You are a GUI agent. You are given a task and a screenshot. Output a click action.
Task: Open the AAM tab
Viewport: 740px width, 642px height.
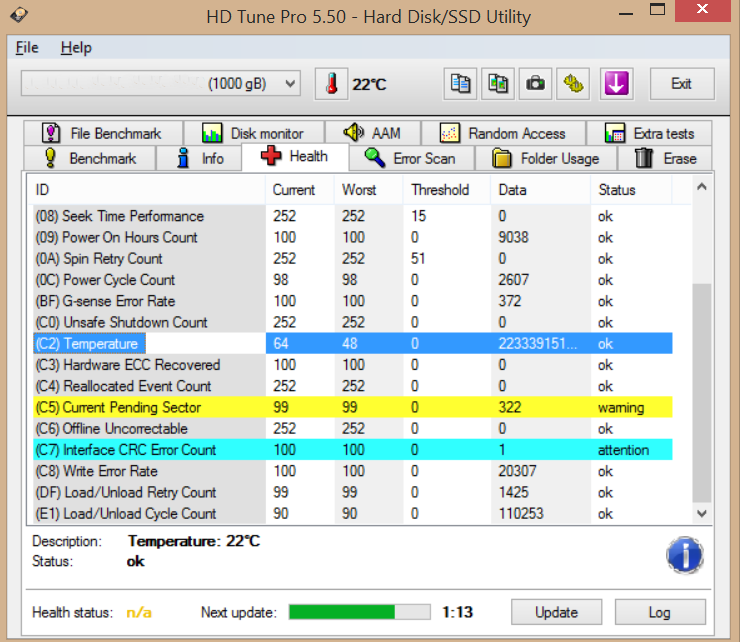point(373,134)
